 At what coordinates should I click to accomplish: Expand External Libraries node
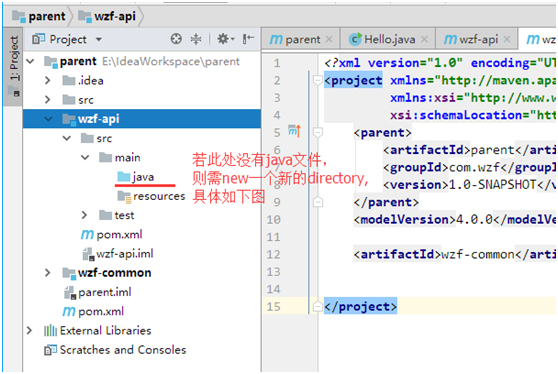click(x=30, y=331)
